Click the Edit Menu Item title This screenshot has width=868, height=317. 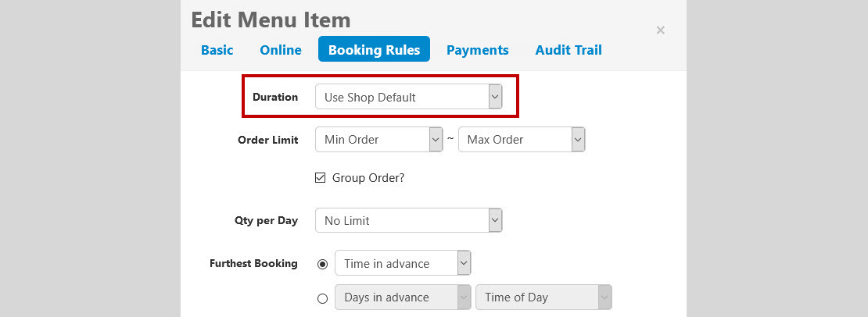coord(271,20)
